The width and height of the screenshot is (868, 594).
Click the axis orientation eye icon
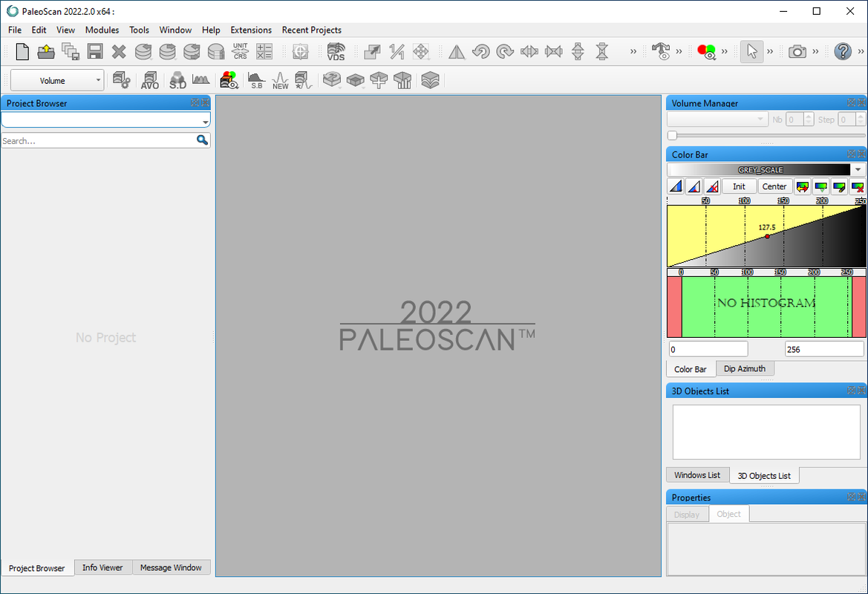click(x=661, y=51)
